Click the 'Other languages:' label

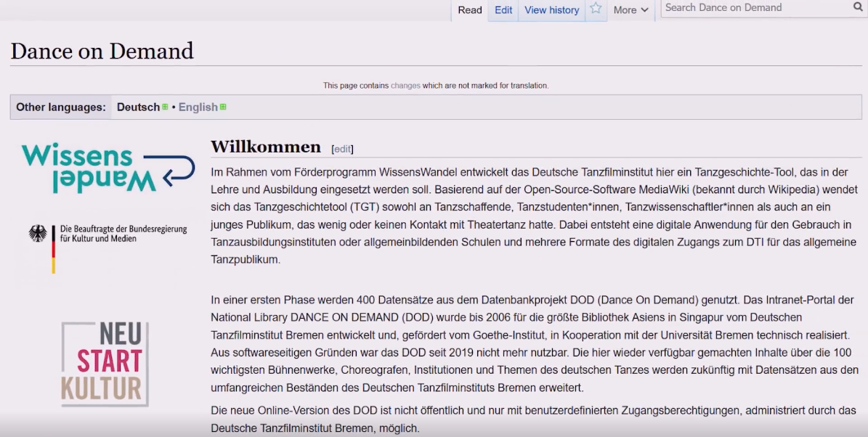(61, 107)
